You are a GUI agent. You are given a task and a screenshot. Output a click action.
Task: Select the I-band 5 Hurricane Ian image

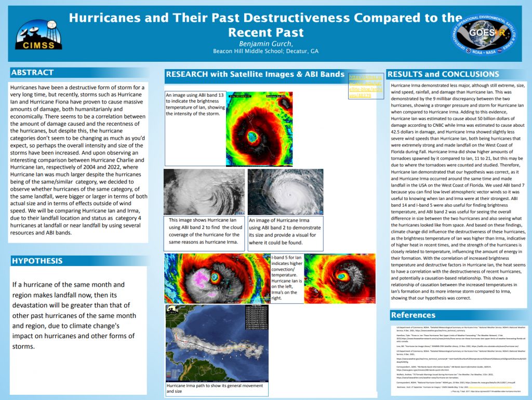(217, 278)
